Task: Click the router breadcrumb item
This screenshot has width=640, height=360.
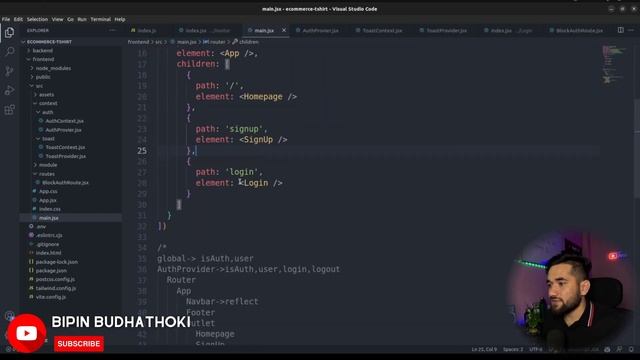Action: pos(214,42)
